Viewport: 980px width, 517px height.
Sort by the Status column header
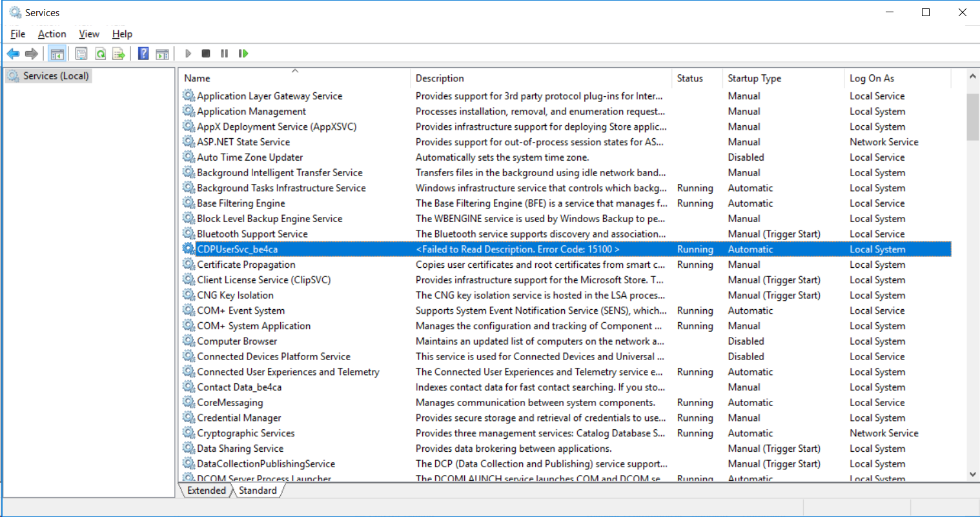click(689, 78)
